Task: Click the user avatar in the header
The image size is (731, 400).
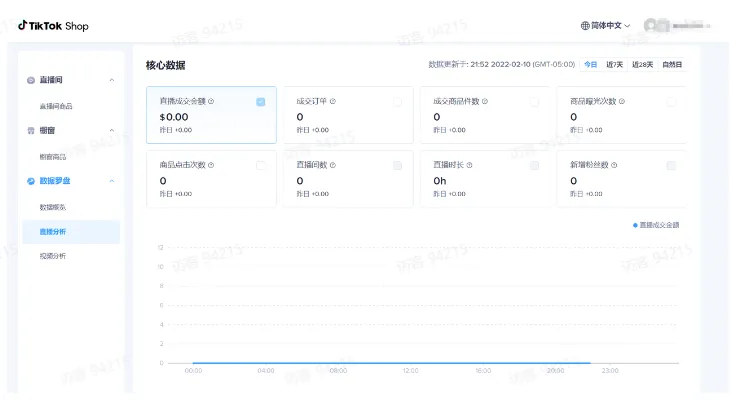Action: (x=650, y=25)
